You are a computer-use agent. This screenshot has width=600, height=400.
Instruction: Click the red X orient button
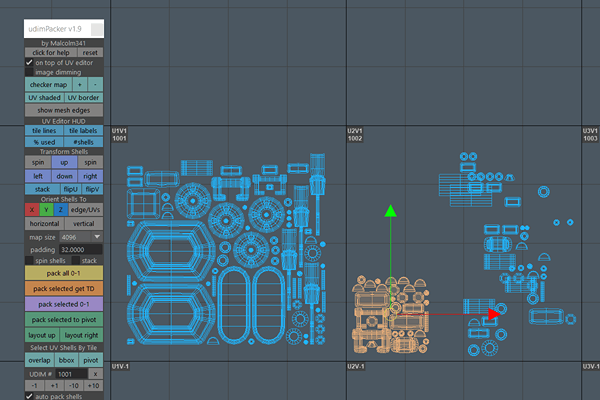31,209
